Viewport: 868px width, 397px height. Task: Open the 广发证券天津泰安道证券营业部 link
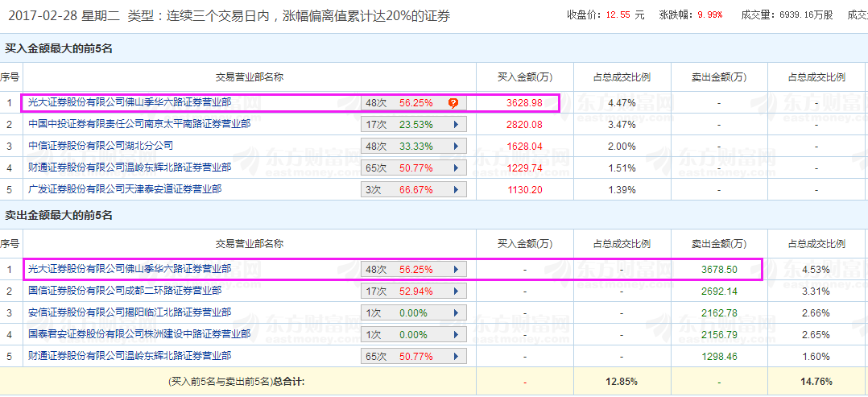click(x=125, y=189)
